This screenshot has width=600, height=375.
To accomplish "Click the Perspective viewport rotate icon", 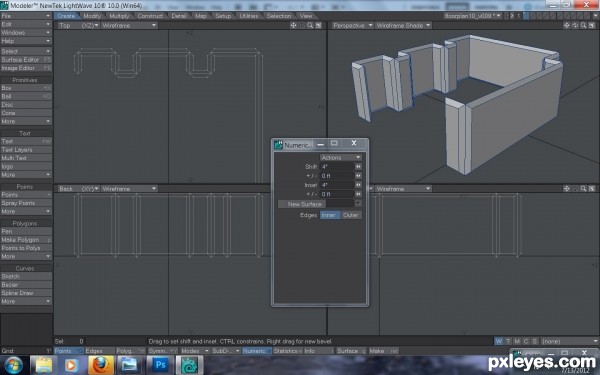I will pos(575,25).
